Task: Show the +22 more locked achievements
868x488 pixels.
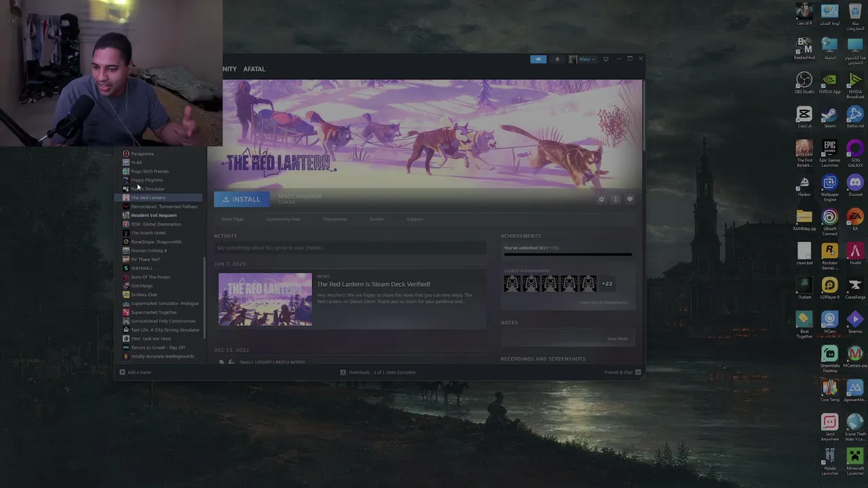Action: pos(607,284)
